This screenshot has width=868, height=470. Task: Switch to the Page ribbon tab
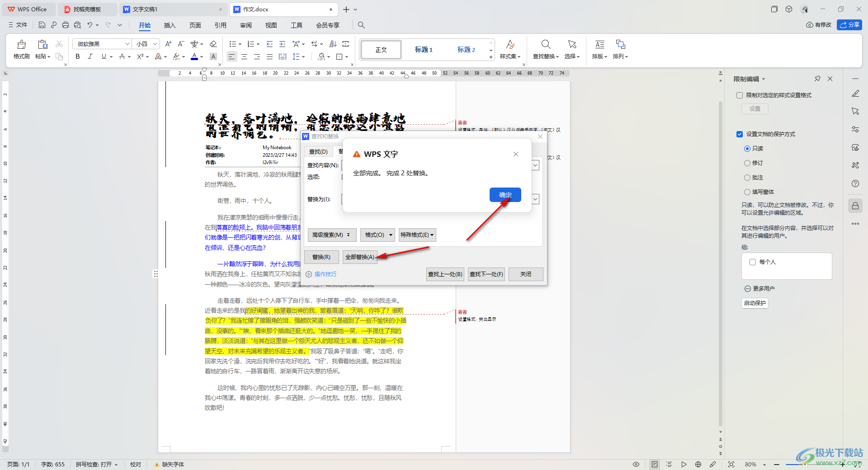coord(195,25)
